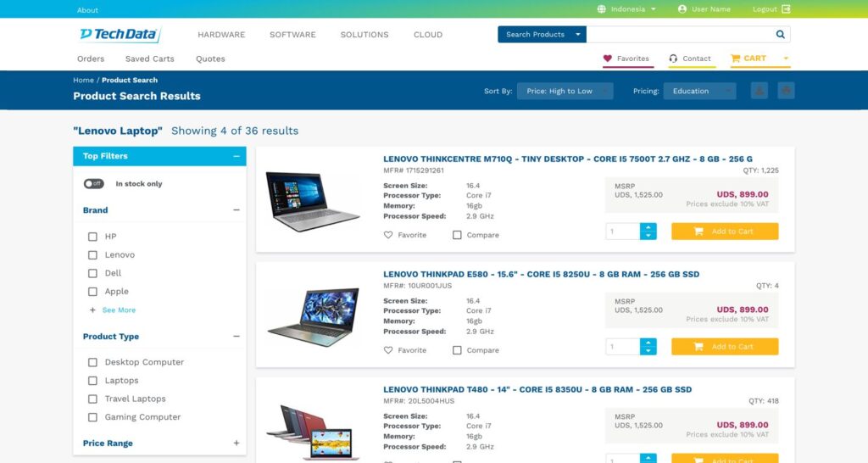Expand the Price Range filter section
Image resolution: width=868 pixels, height=463 pixels.
tap(236, 443)
